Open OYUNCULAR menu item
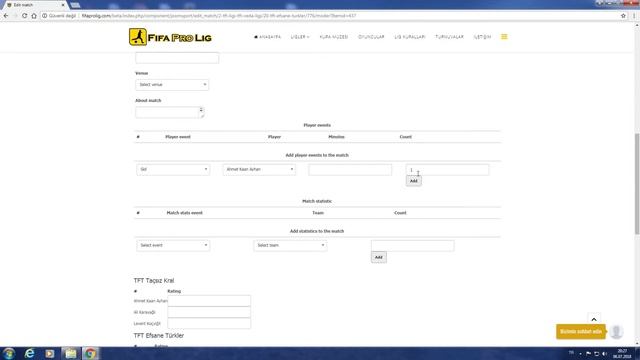 pos(371,37)
